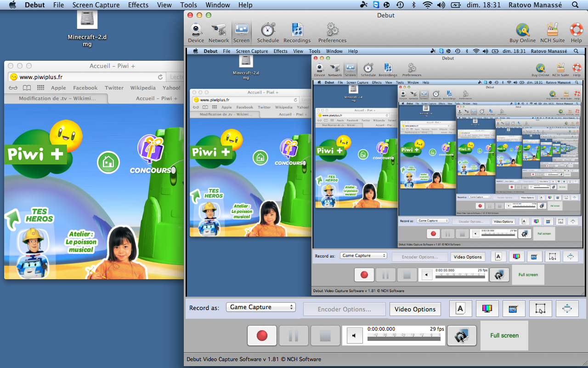588x368 pixels.
Task: Open the Schedule recordings tool
Action: click(268, 33)
